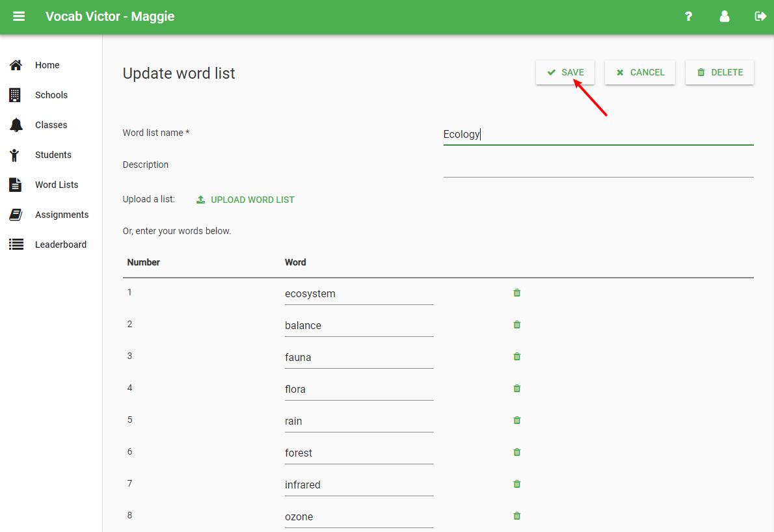Edit the word ozone field
This screenshot has height=532, width=774.
(x=359, y=516)
